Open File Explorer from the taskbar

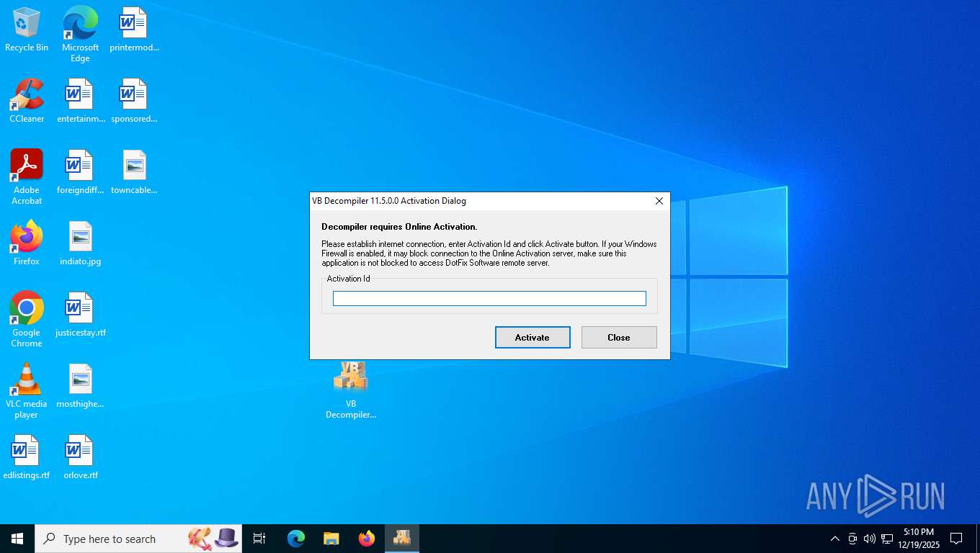331,539
